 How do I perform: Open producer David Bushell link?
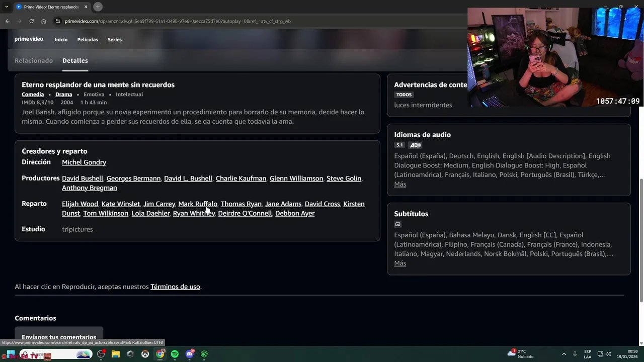tap(83, 178)
